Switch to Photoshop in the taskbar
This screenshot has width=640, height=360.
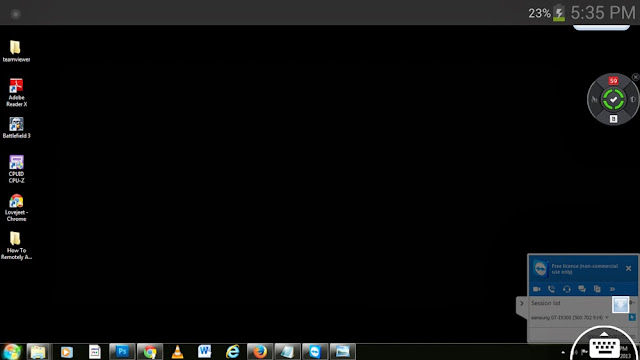(x=122, y=351)
